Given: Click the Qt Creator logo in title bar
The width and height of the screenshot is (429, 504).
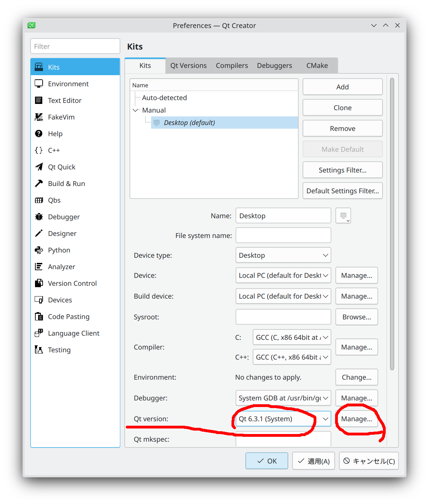Looking at the screenshot, I should click(x=32, y=25).
